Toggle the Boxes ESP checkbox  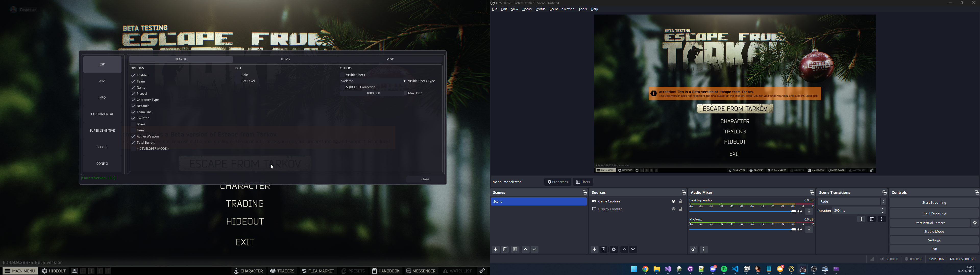click(133, 124)
